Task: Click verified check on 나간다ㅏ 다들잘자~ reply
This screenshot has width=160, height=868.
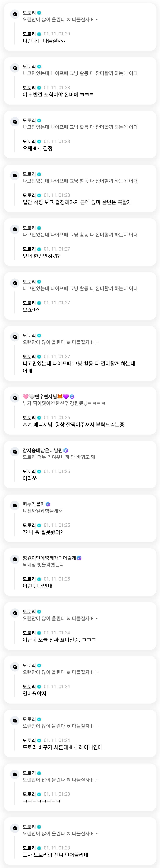Action: point(39,34)
